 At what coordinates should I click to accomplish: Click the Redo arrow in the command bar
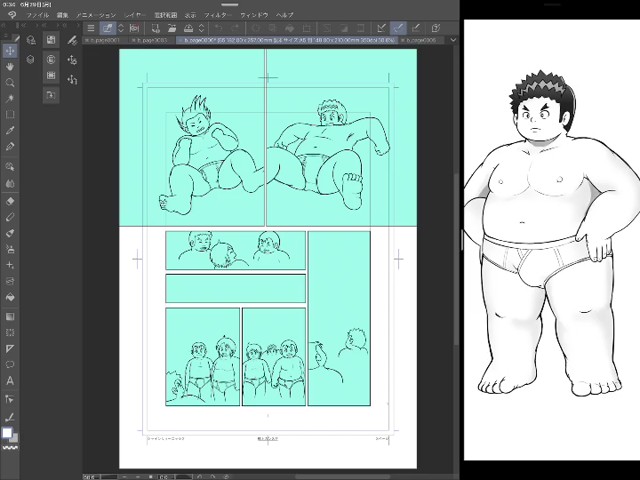click(x=235, y=28)
